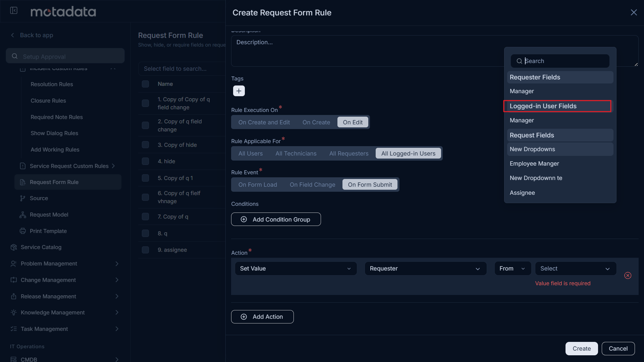This screenshot has height=362, width=644.
Task: Click the Description text area
Action: 435,51
